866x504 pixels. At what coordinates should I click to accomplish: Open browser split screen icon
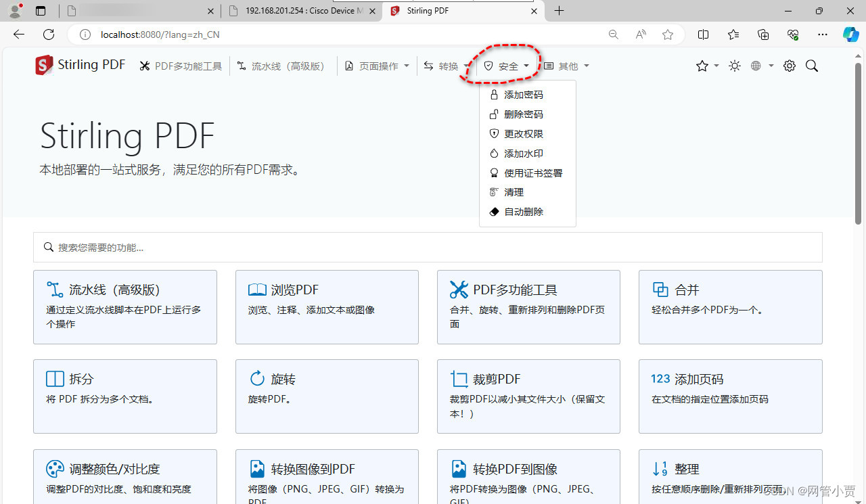704,35
